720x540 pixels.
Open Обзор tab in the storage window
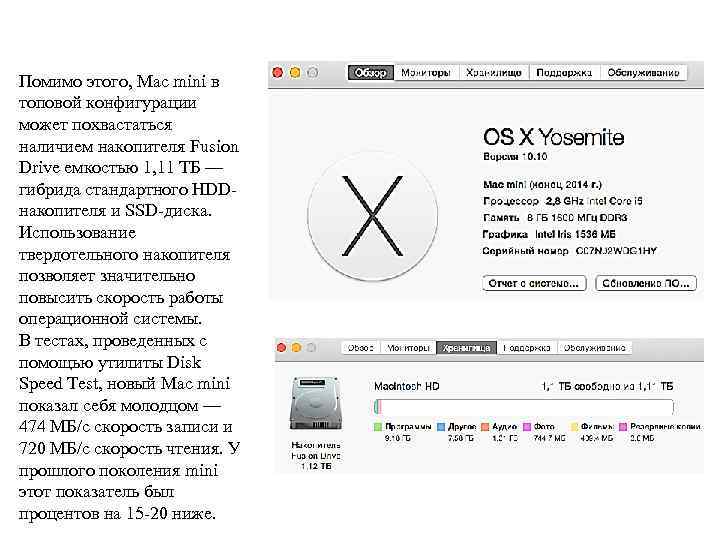(x=360, y=348)
